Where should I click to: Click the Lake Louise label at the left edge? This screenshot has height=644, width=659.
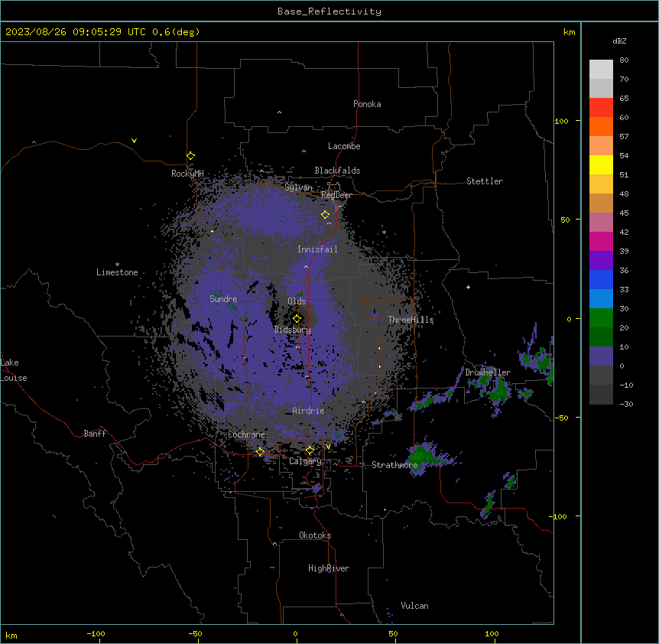point(14,370)
